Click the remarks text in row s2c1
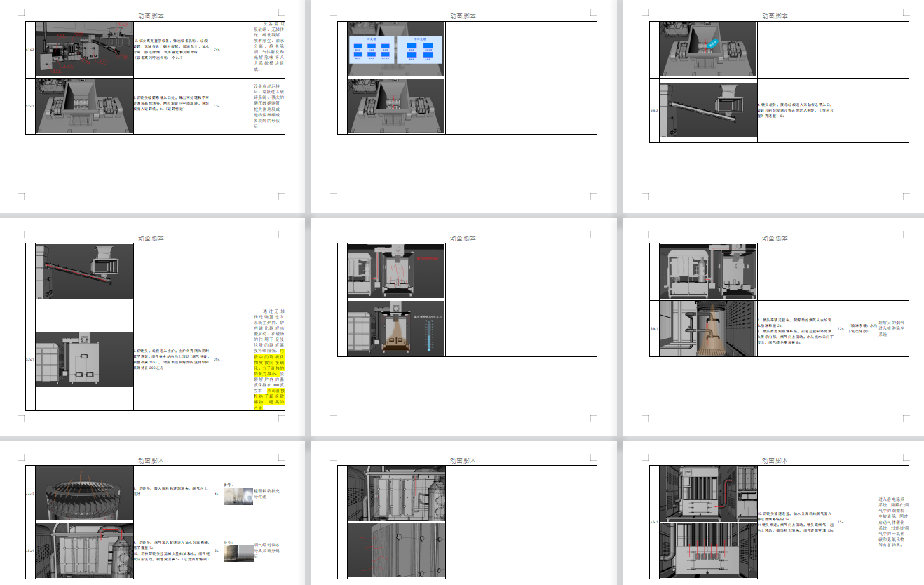The width and height of the screenshot is (924, 585). point(270,107)
